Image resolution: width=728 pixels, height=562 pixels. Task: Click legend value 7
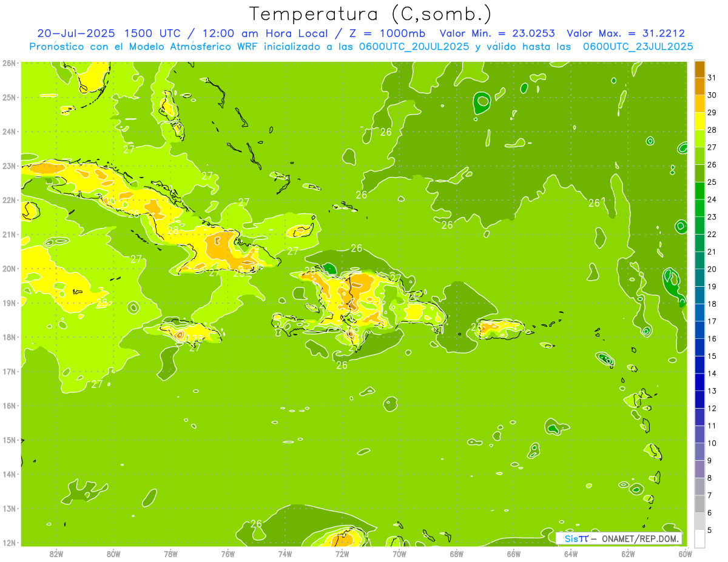[709, 495]
